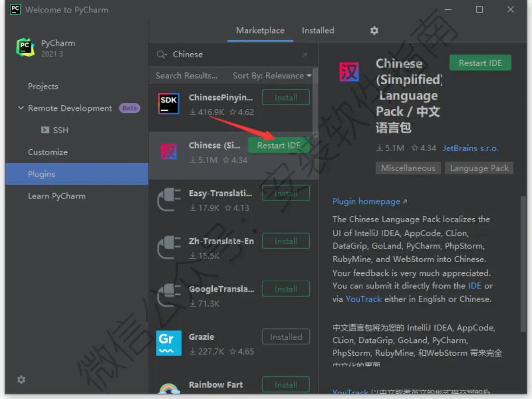Click the Grazie plugin icon

coord(168,343)
